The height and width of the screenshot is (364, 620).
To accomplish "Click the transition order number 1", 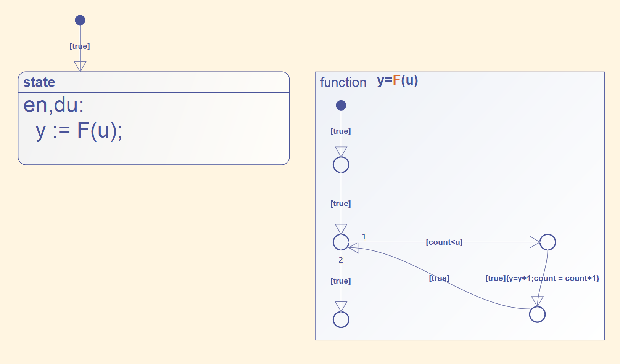I will pos(364,237).
